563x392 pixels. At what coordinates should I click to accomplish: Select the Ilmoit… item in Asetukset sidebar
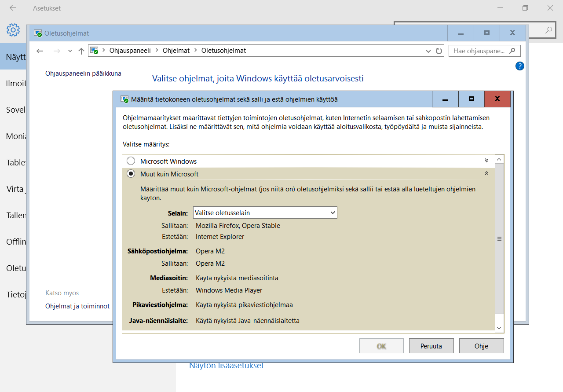[13, 83]
